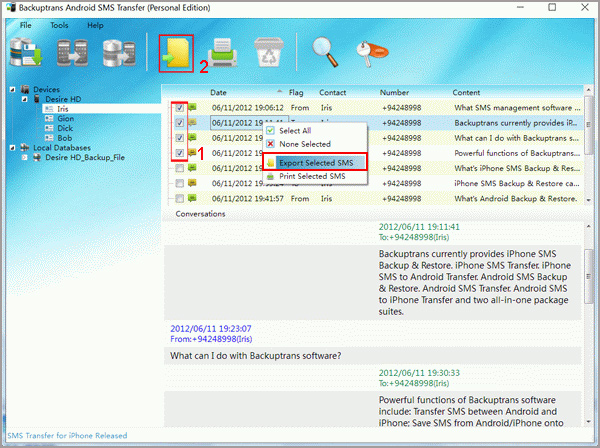The height and width of the screenshot is (448, 600).
Task: Tick the checkbox for What's Android Backup row
Action: pyautogui.click(x=179, y=198)
